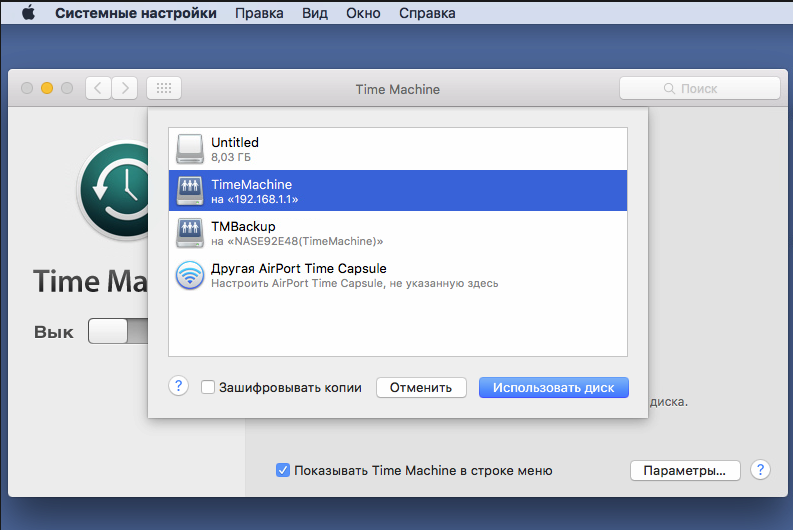
Task: Click the TimeMachine network disk icon
Action: point(189,191)
